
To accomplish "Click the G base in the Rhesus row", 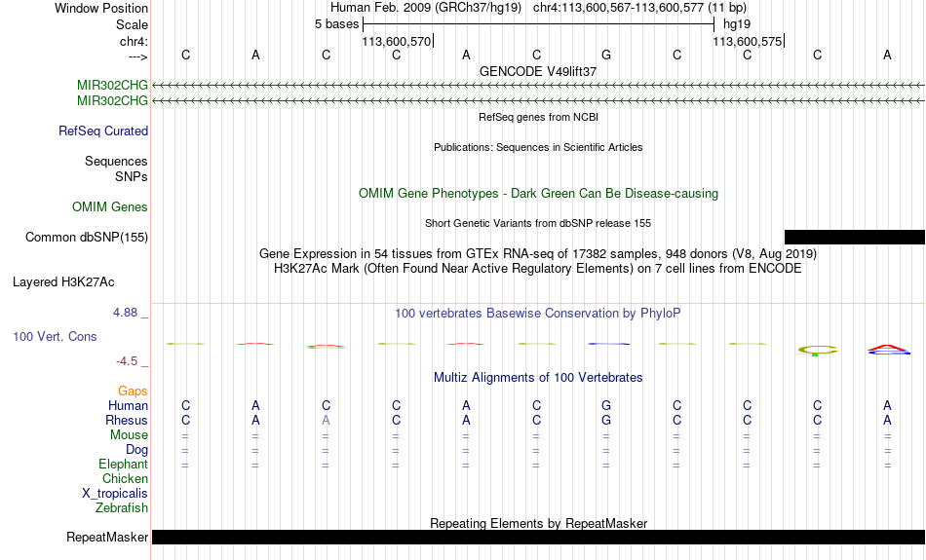I will point(606,420).
